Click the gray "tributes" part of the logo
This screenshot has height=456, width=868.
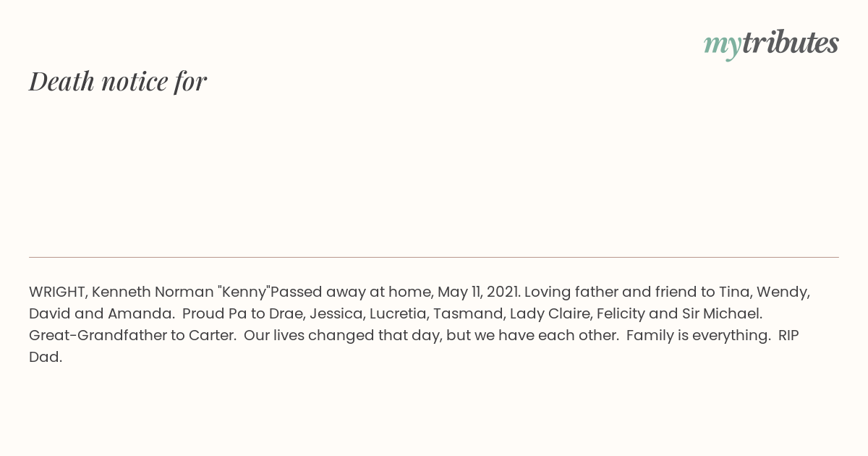(x=791, y=43)
